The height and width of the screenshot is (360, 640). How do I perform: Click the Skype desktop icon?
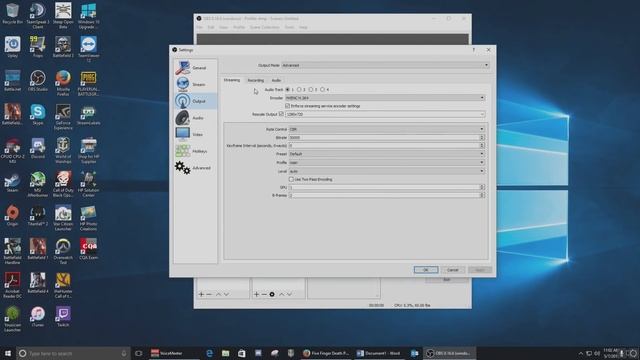(x=38, y=114)
